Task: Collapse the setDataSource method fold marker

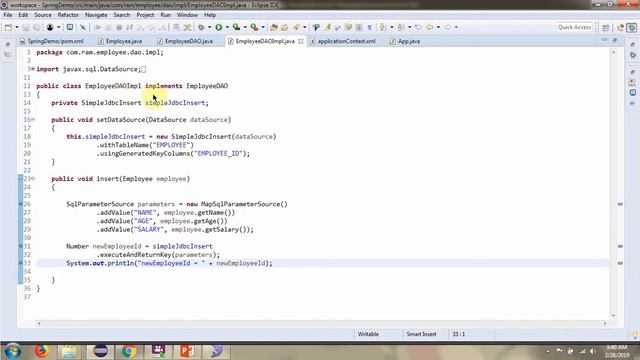Action: pos(33,120)
